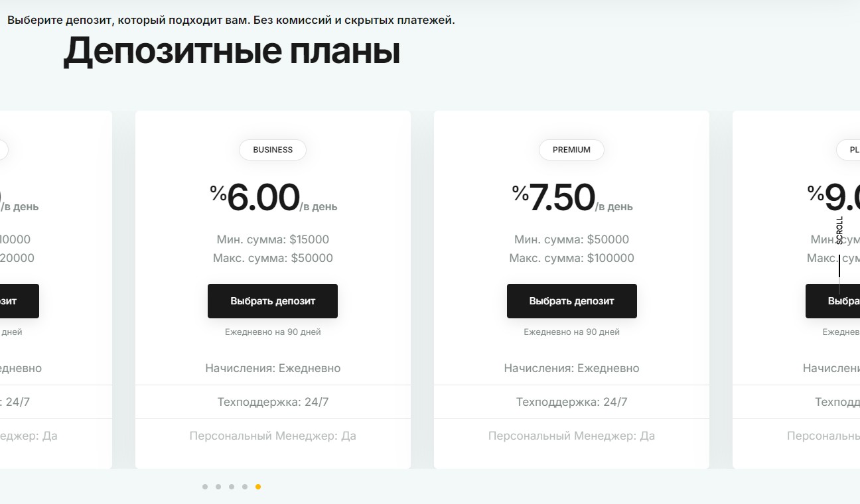Click Начисления: Ежедневно in the PREMIUM card
The image size is (860, 504).
(x=571, y=368)
